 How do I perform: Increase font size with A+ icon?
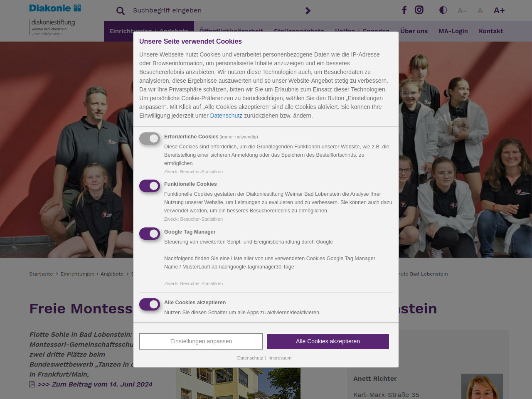(x=499, y=11)
